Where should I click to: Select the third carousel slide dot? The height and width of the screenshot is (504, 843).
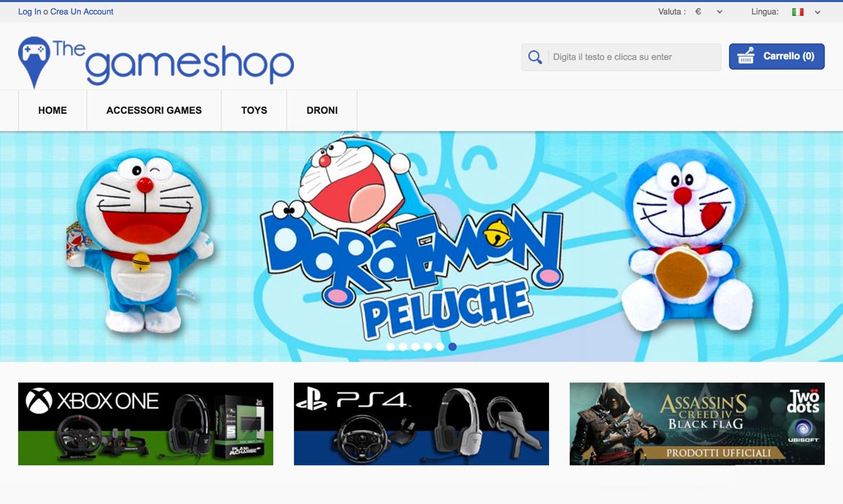point(415,346)
